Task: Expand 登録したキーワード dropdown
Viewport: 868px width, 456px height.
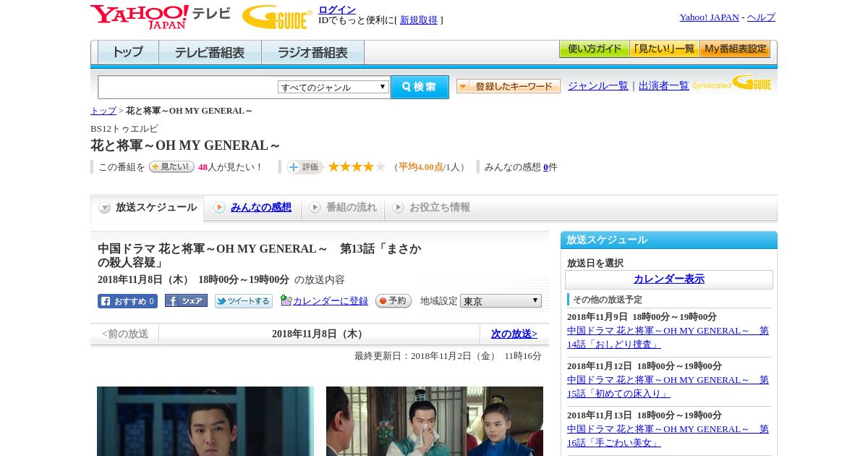Action: pyautogui.click(x=509, y=86)
